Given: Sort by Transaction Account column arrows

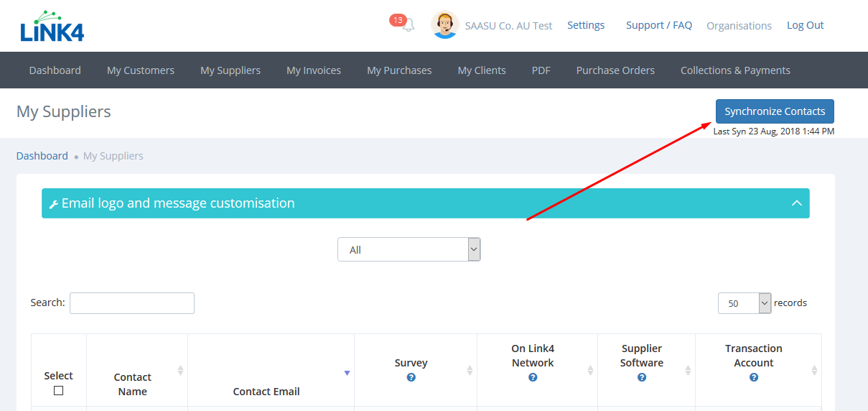Looking at the screenshot, I should pos(814,370).
